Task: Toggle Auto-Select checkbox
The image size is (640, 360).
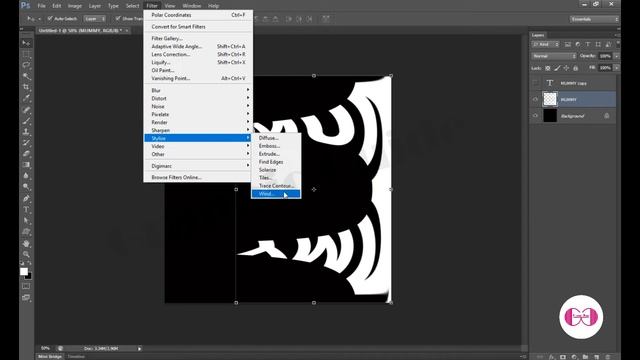Action: pos(50,19)
